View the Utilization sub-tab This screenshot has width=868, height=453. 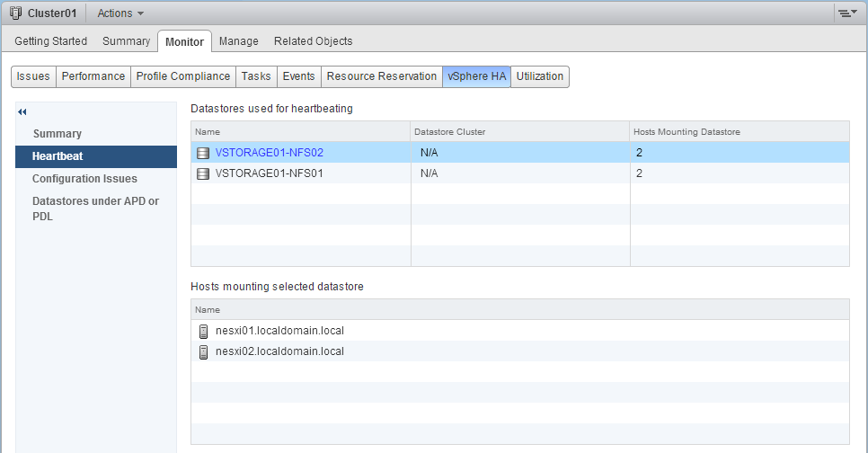539,76
